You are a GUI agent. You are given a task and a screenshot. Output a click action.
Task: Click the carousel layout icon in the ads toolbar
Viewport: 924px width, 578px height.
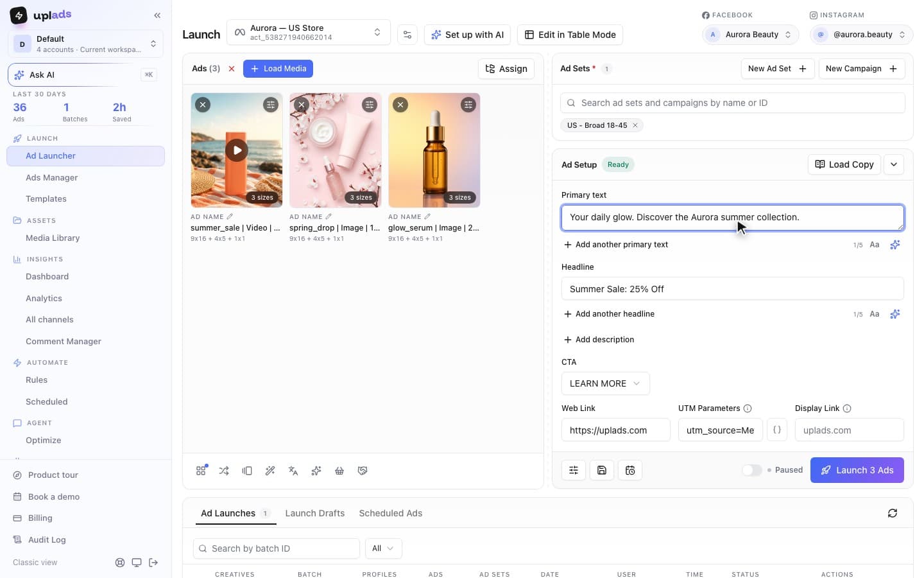(x=247, y=471)
